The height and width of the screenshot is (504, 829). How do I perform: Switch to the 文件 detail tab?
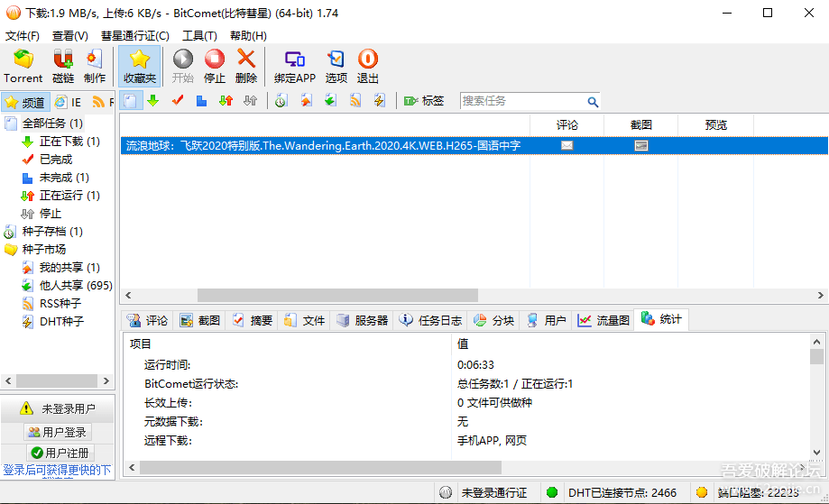click(x=305, y=321)
